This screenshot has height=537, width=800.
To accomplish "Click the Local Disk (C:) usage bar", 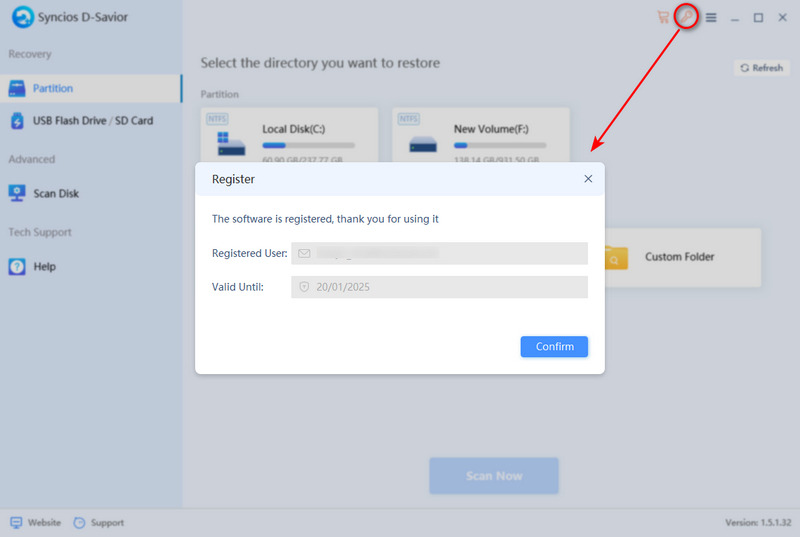I will tap(303, 145).
